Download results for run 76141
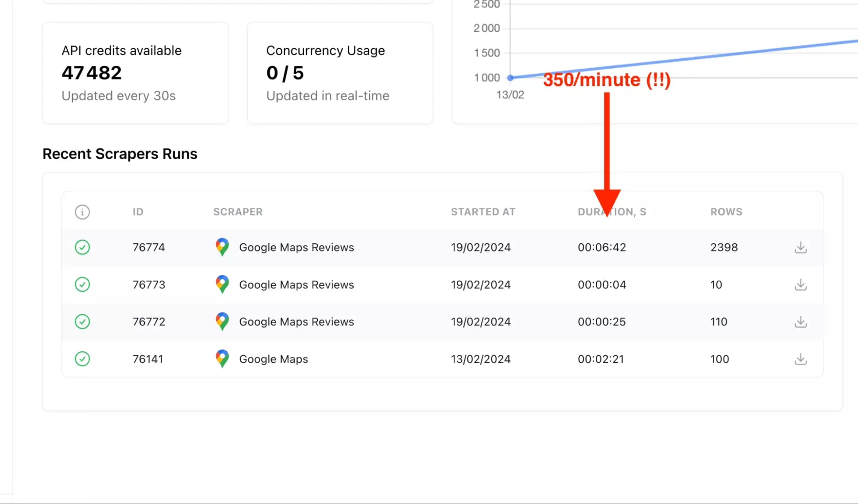 [x=800, y=359]
